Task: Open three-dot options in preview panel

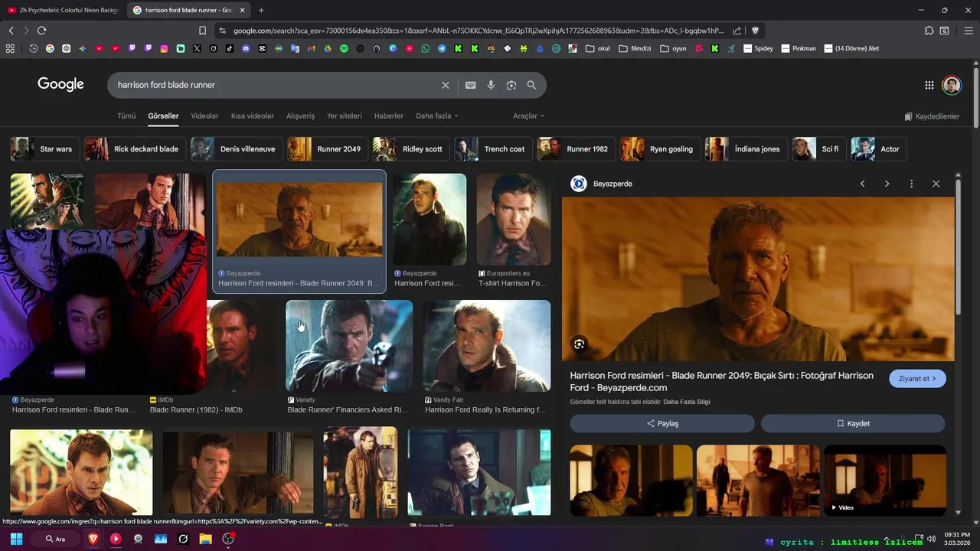Action: pyautogui.click(x=911, y=184)
